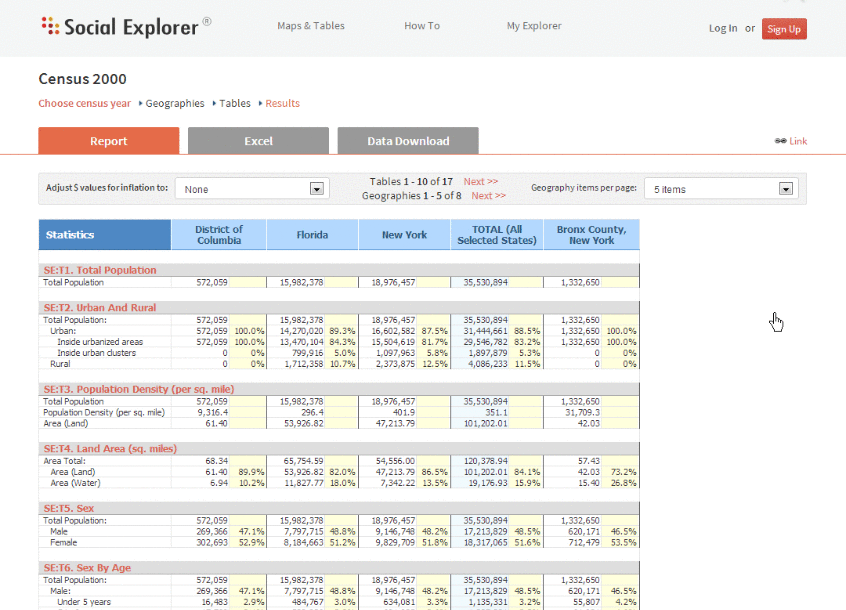
Task: Open the My Explorer menu
Action: (534, 25)
